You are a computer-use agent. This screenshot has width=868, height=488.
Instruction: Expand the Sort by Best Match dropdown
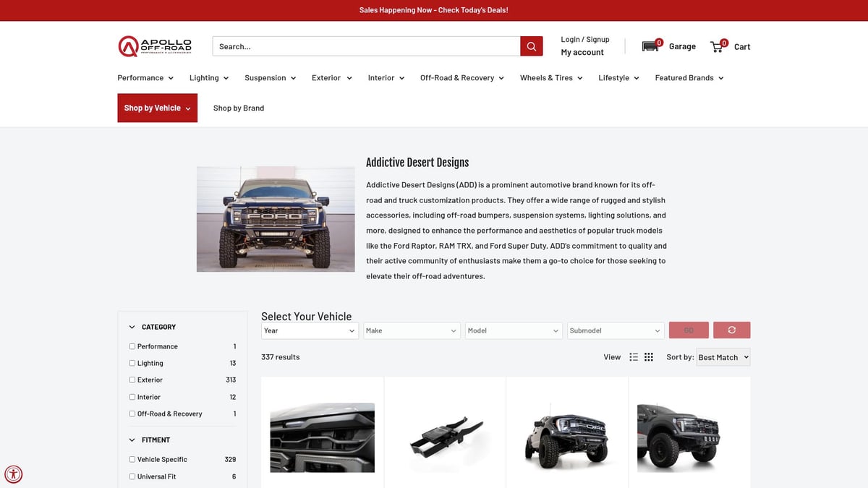723,357
